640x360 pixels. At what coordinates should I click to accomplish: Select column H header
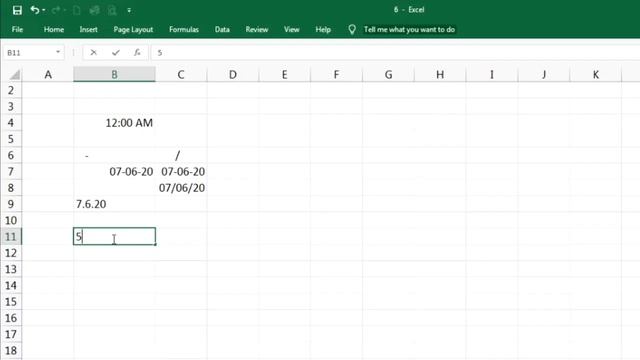440,75
